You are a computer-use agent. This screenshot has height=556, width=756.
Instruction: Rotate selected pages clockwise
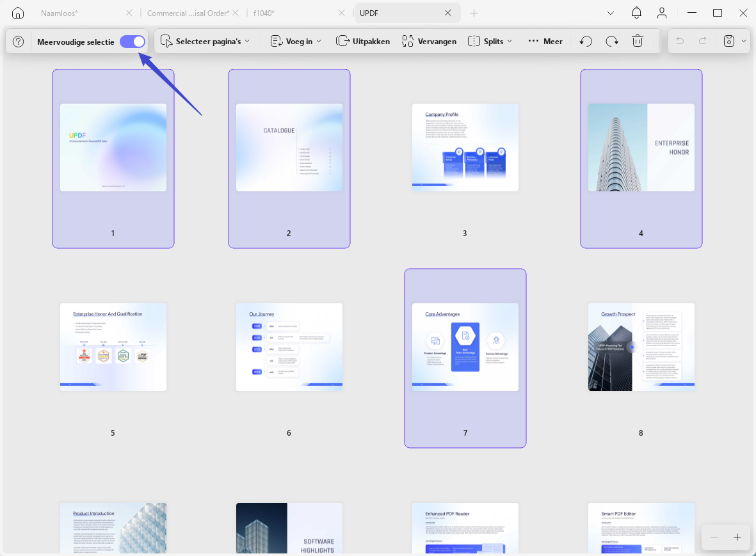click(612, 42)
